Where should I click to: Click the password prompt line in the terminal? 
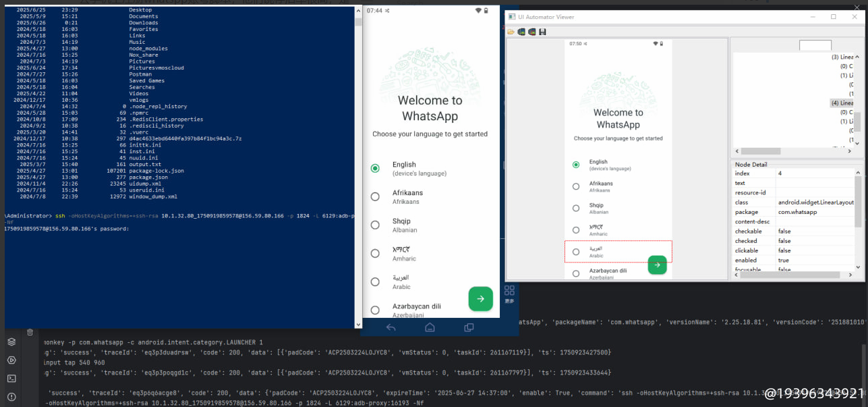click(66, 229)
